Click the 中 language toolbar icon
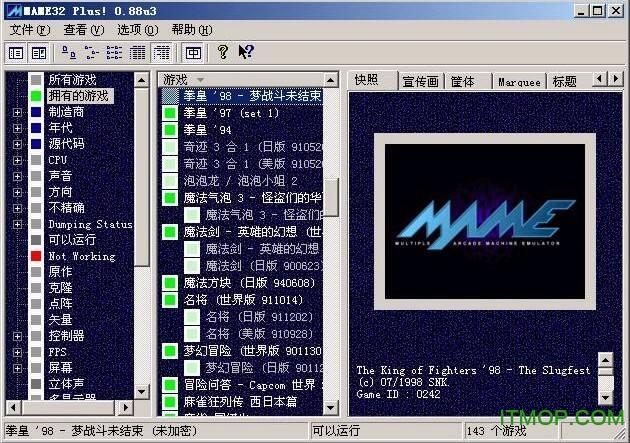 tap(193, 53)
